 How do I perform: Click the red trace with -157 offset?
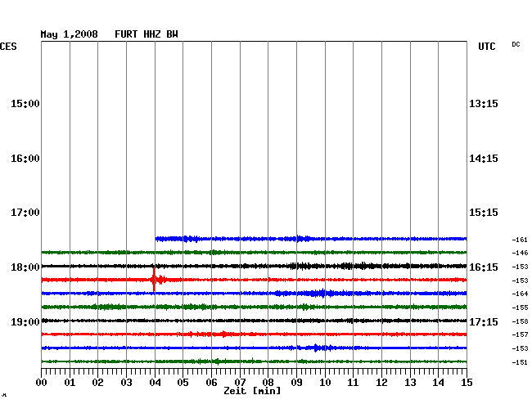[254, 334]
